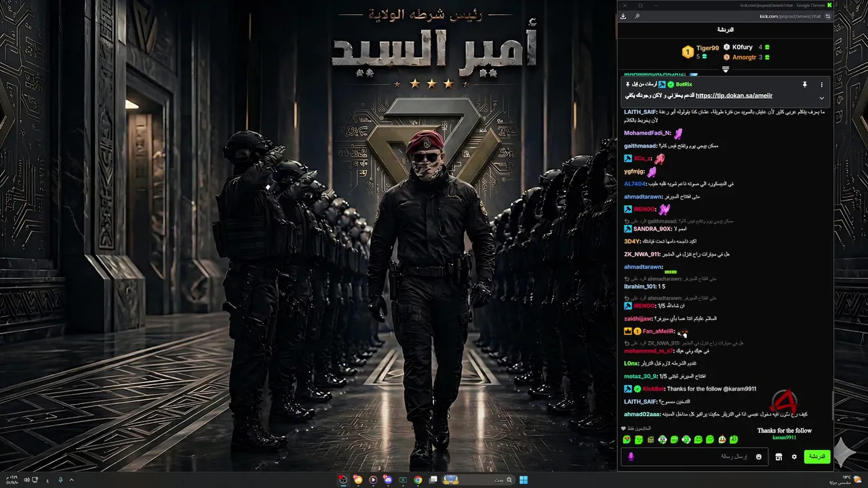Click XCc_s moderator hammer badge
868x488 pixels.
(x=628, y=159)
